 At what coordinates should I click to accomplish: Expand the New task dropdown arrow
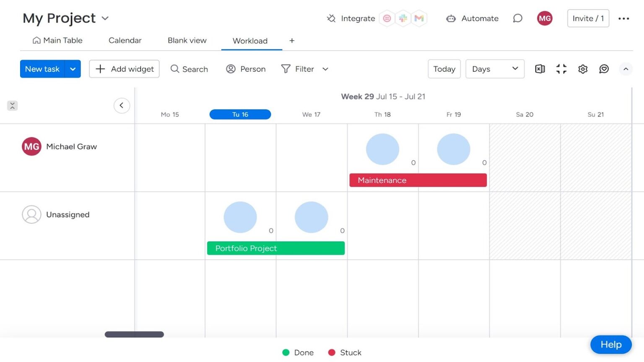[x=73, y=69]
